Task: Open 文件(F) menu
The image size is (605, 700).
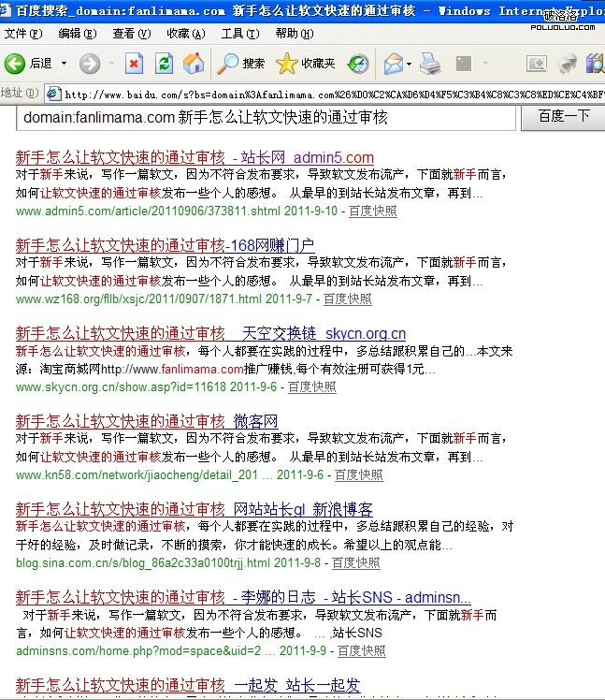Action: pyautogui.click(x=23, y=34)
